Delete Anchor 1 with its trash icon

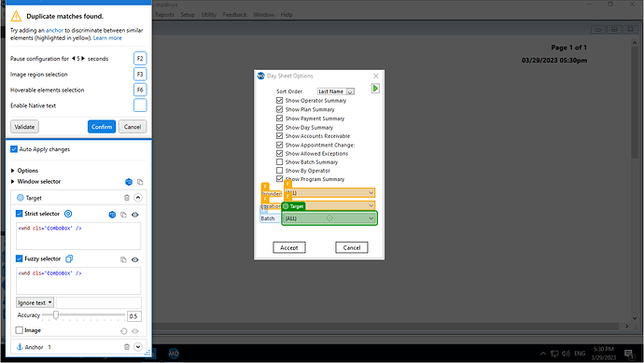click(127, 347)
